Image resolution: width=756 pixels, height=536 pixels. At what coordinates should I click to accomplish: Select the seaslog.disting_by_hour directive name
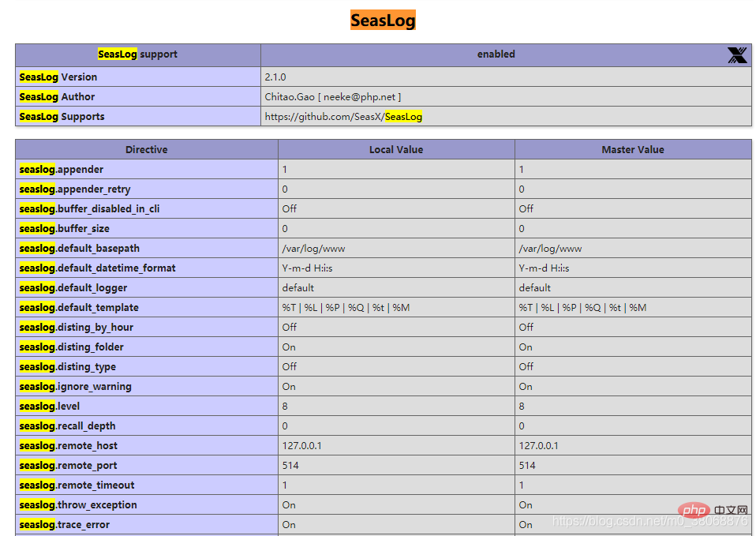(x=77, y=328)
